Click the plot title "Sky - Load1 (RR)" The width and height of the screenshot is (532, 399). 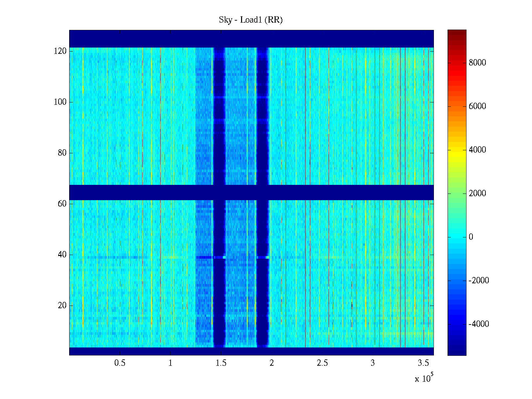[x=251, y=20]
